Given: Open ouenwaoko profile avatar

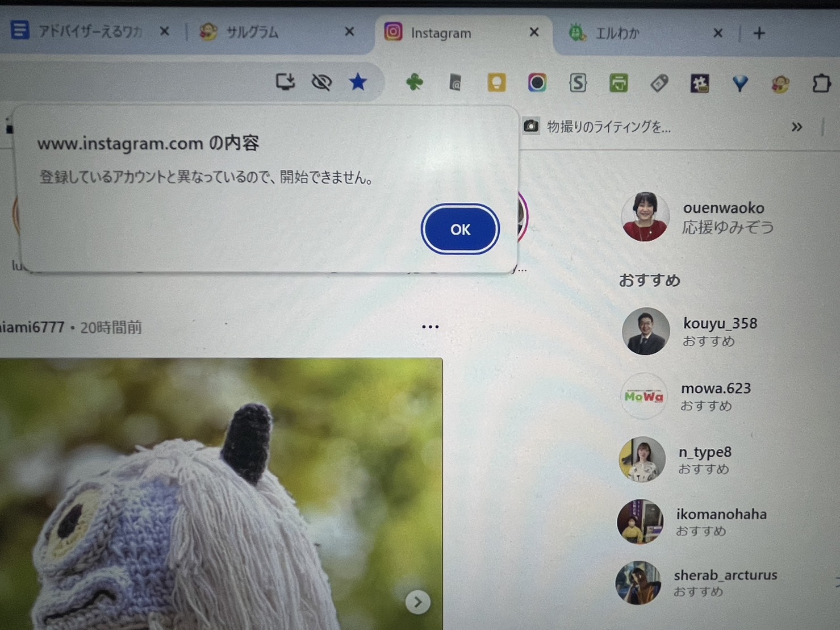Looking at the screenshot, I should 645,216.
